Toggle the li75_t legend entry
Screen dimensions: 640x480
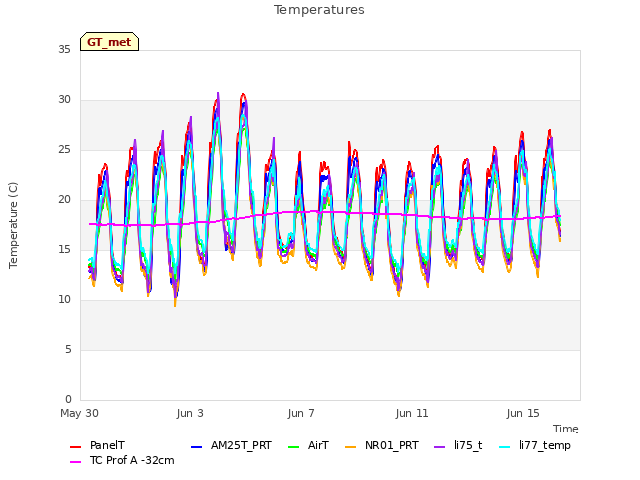pyautogui.click(x=458, y=445)
